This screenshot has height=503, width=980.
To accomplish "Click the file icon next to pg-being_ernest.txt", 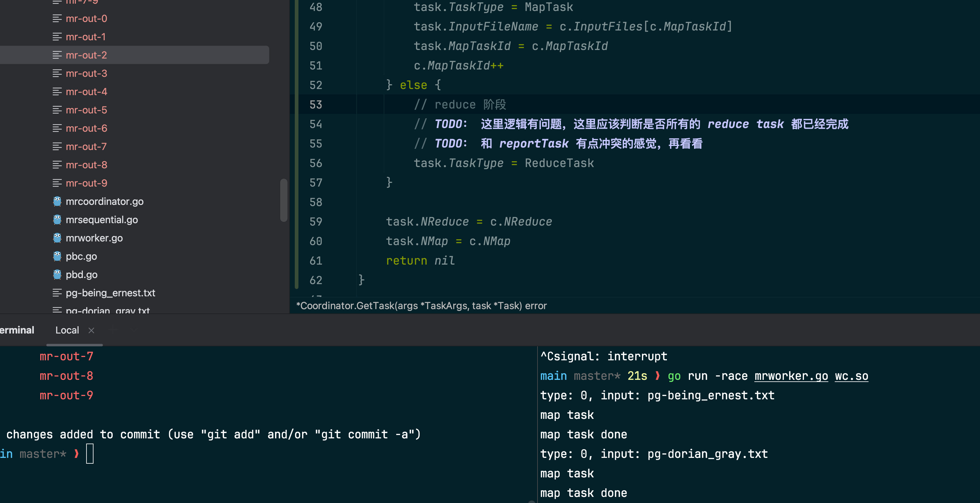I will point(57,293).
